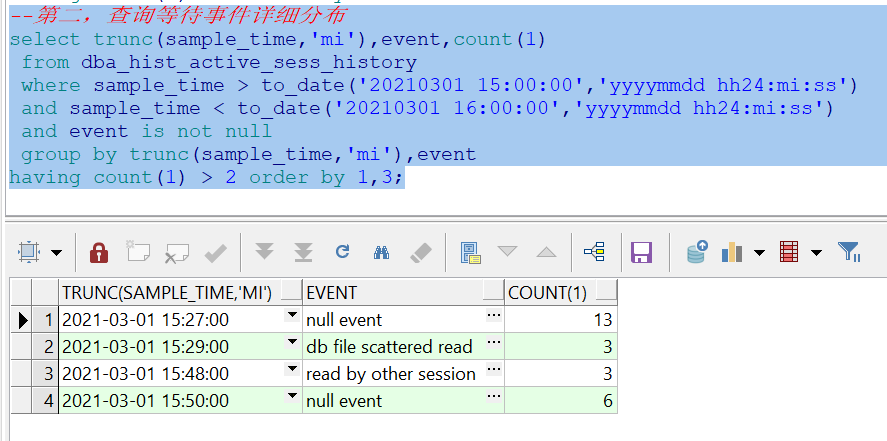Click 'and event is not null' in the query
The image size is (887, 441).
click(147, 131)
